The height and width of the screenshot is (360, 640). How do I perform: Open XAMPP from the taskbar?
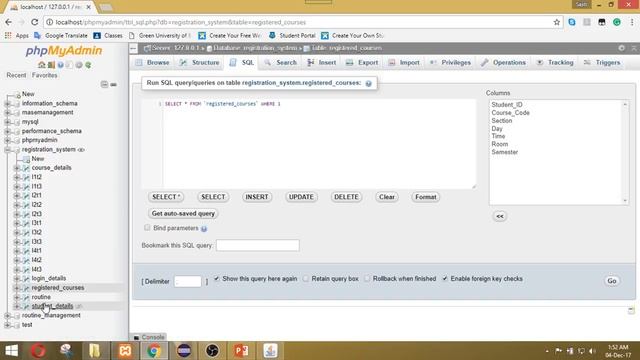[125, 351]
